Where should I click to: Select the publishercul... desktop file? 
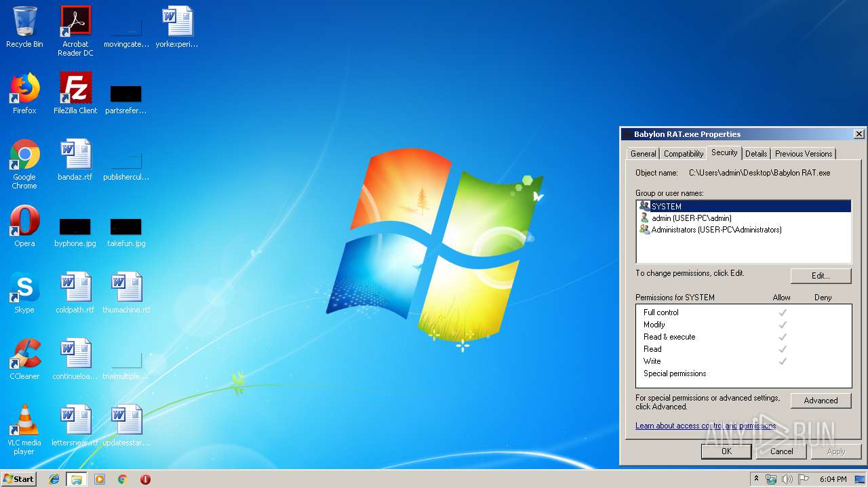tap(126, 167)
